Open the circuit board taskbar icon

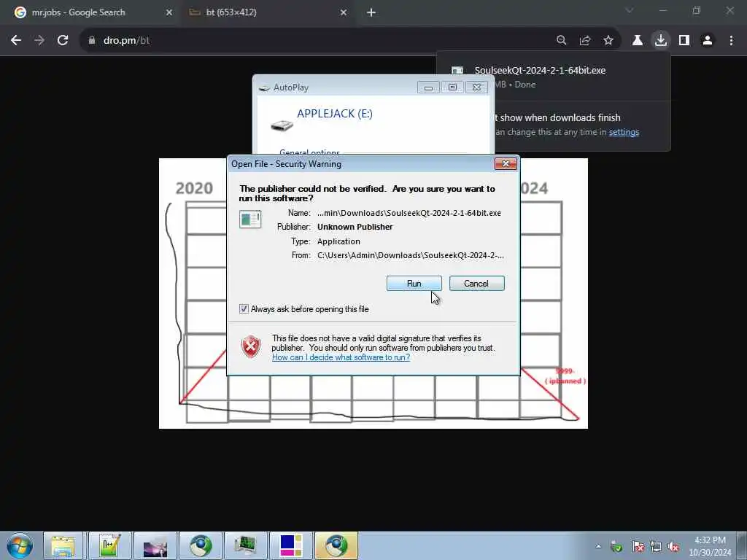(245, 545)
